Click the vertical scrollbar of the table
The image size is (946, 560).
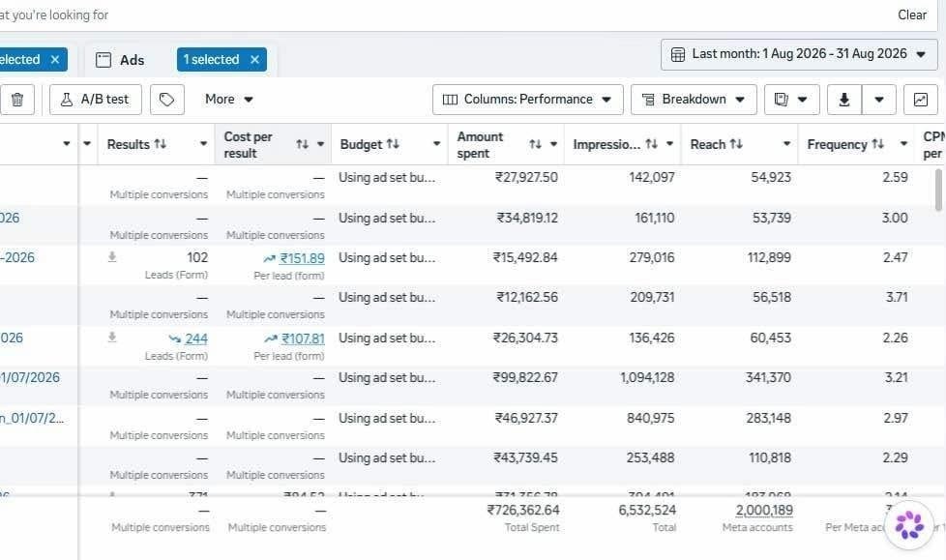pos(938,191)
